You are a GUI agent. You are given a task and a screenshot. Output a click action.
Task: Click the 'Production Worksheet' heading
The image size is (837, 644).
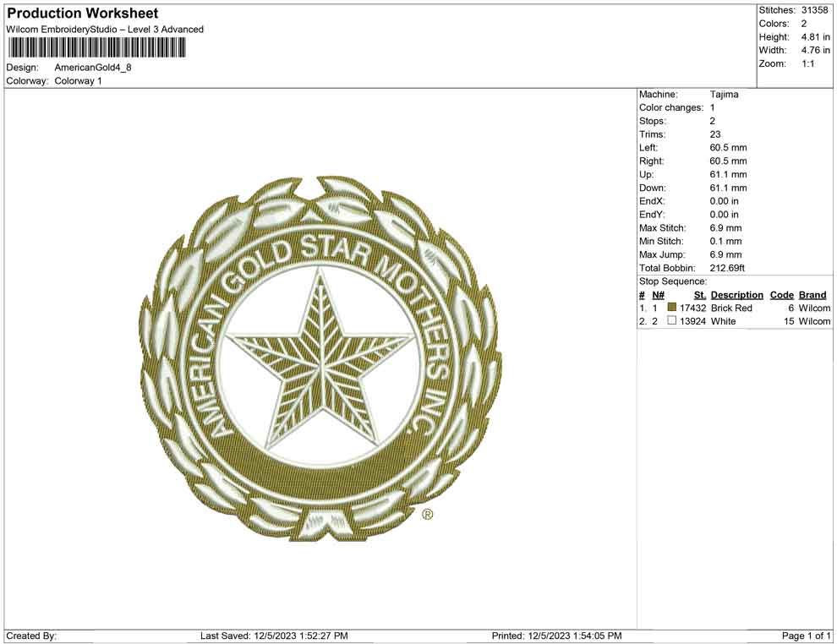(83, 14)
